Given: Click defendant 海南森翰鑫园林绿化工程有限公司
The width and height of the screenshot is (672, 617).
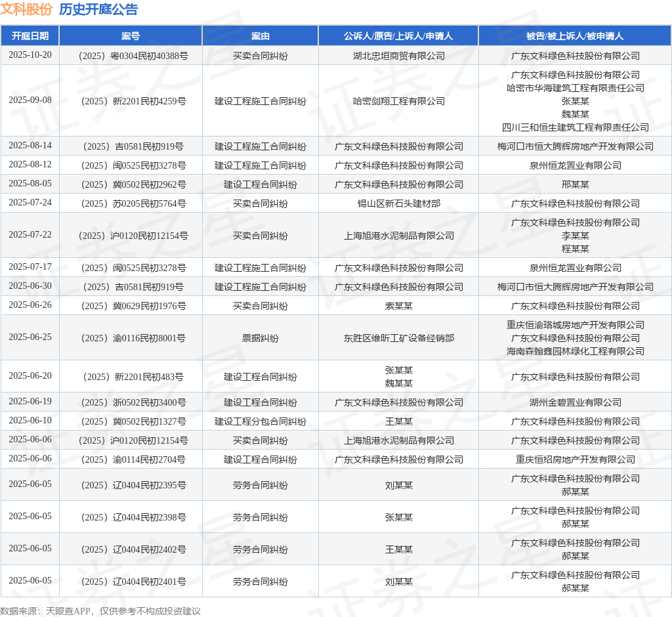Looking at the screenshot, I should click(575, 351).
